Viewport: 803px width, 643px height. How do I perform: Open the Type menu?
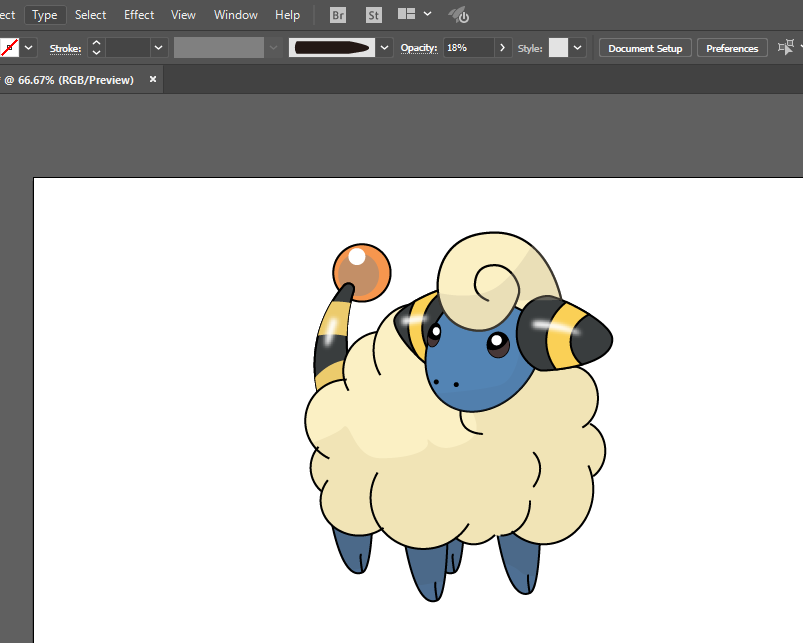pyautogui.click(x=45, y=15)
